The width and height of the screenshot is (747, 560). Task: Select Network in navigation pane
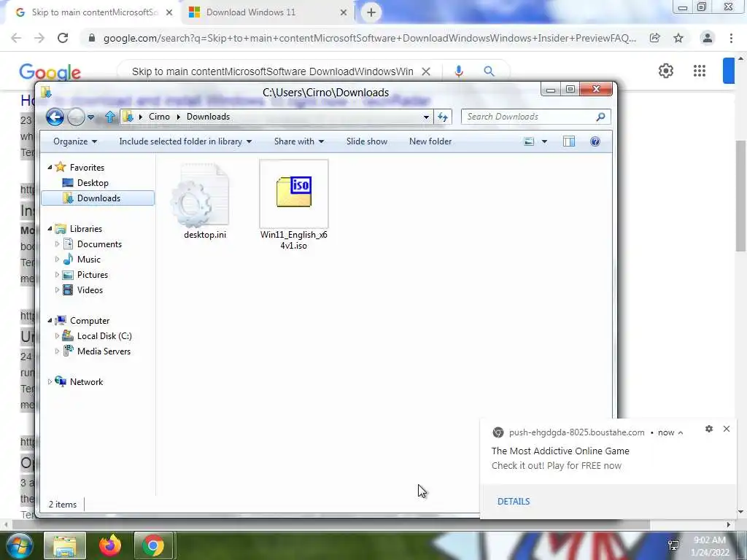pos(86,382)
